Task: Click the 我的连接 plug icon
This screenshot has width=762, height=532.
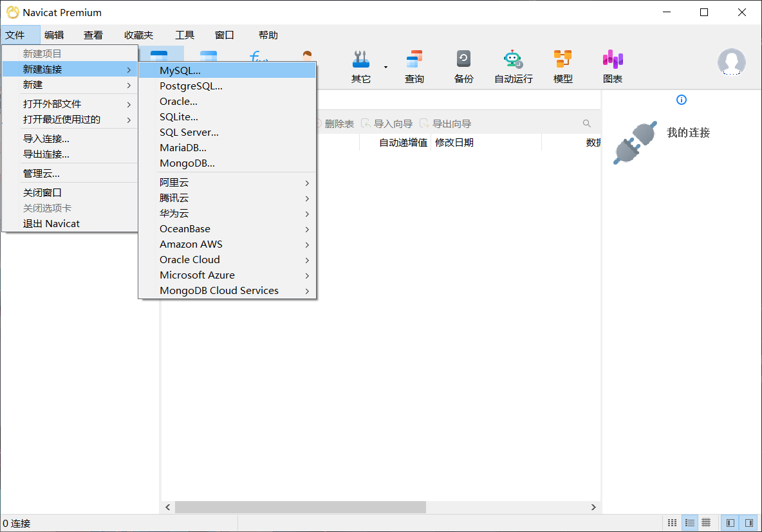Action: pyautogui.click(x=635, y=142)
